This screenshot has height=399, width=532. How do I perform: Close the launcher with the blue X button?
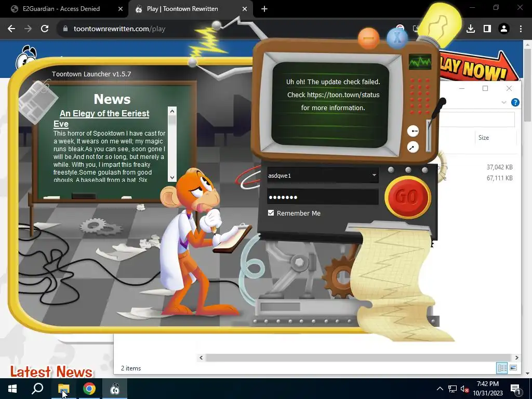[x=396, y=38]
